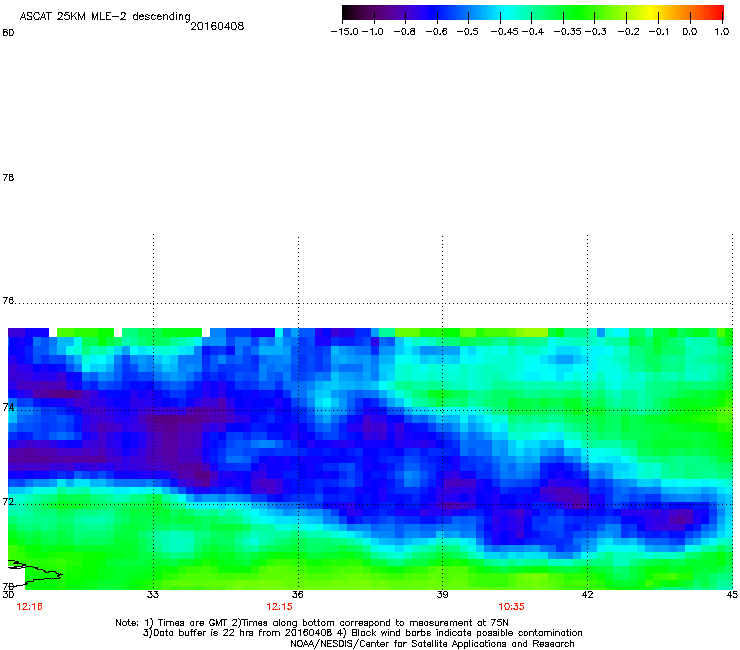This screenshot has width=740, height=650.
Task: Click the -0.45 color scale label
Action: 505,32
